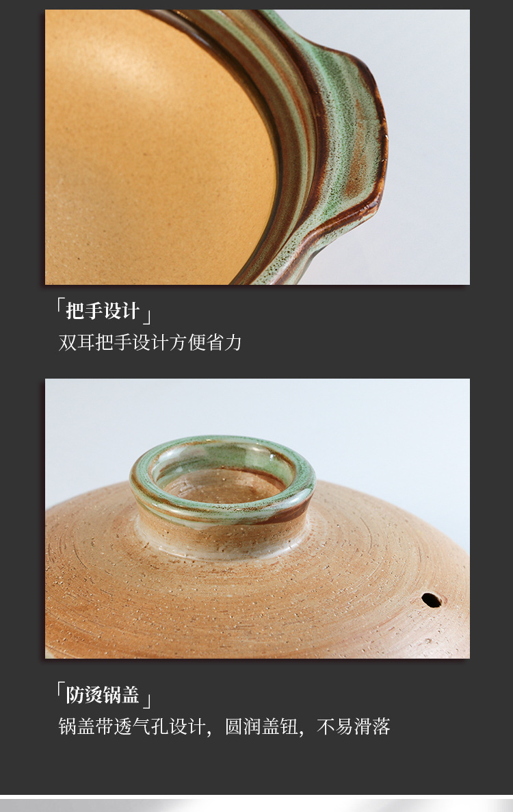Click the steam vent hole on lid
The width and height of the screenshot is (513, 812).
coord(432,600)
